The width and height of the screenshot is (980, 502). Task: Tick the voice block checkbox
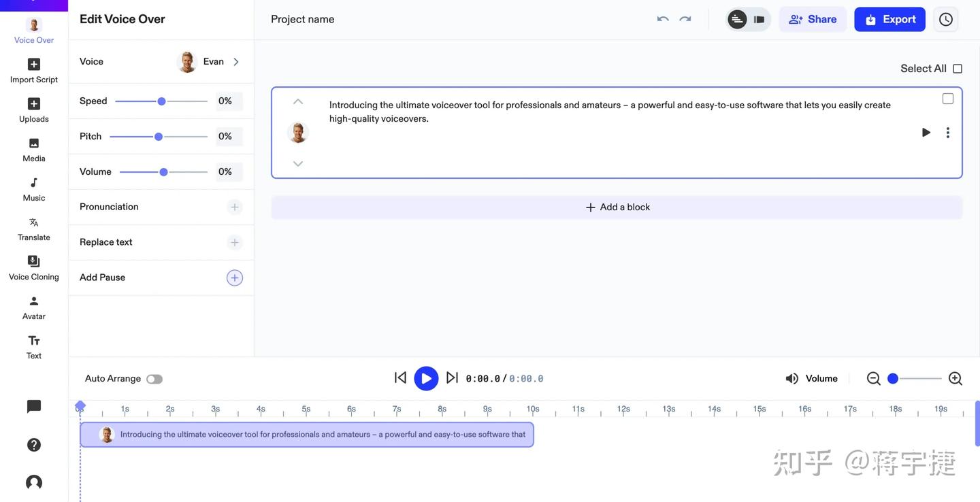click(x=948, y=99)
